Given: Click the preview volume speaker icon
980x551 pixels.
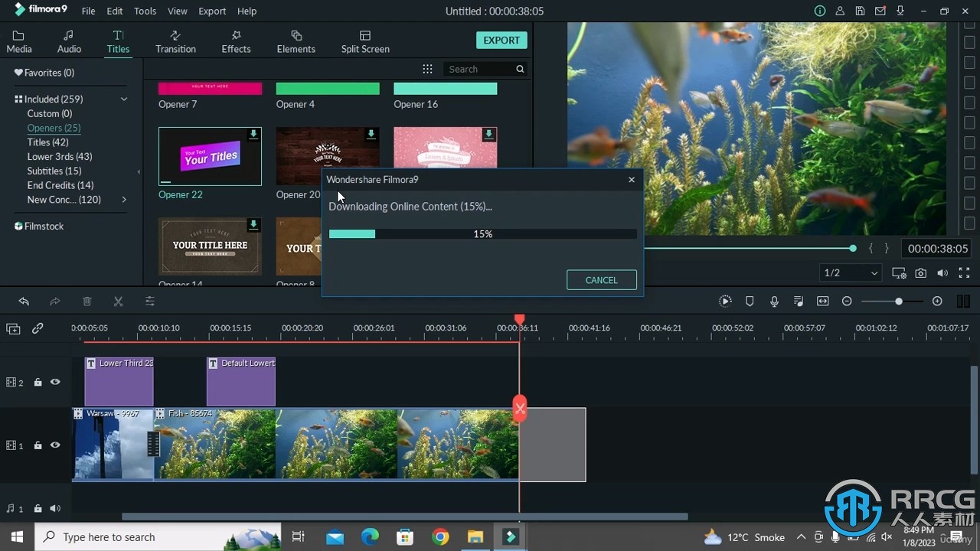Looking at the screenshot, I should [942, 273].
